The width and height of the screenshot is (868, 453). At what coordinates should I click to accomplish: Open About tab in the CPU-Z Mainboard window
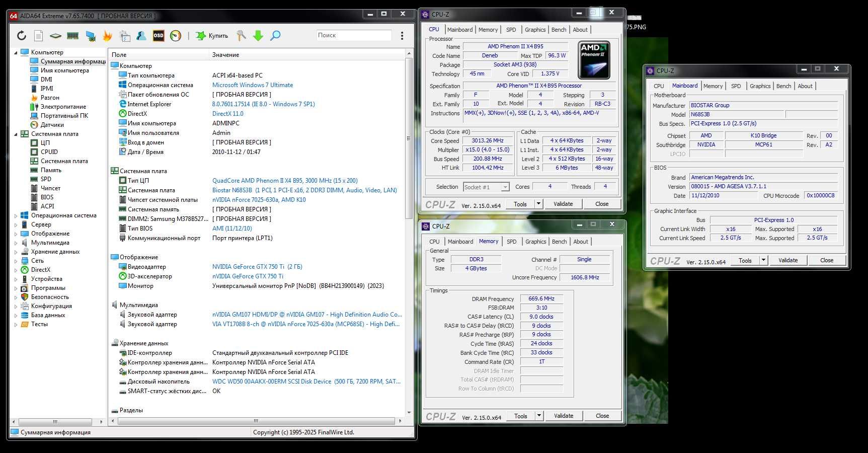805,86
